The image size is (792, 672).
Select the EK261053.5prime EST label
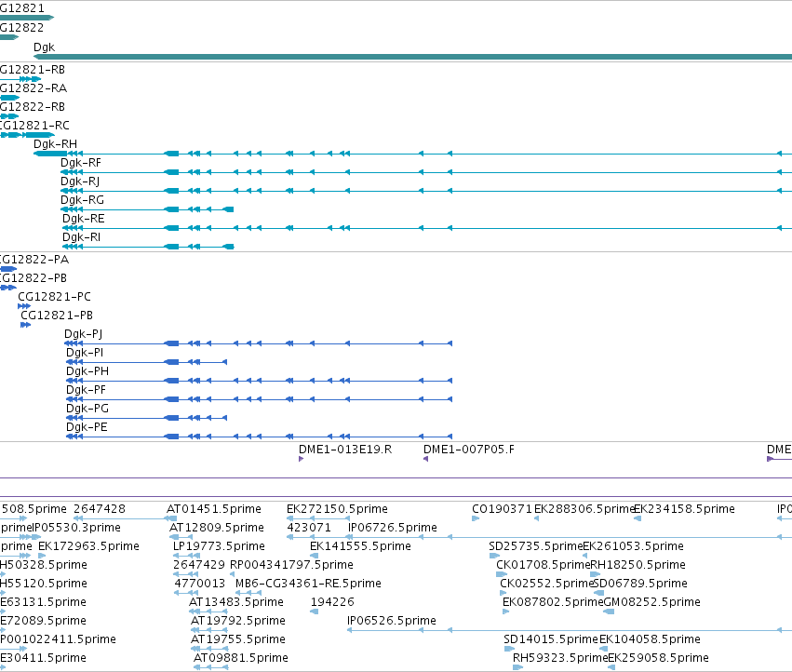pyautogui.click(x=634, y=546)
